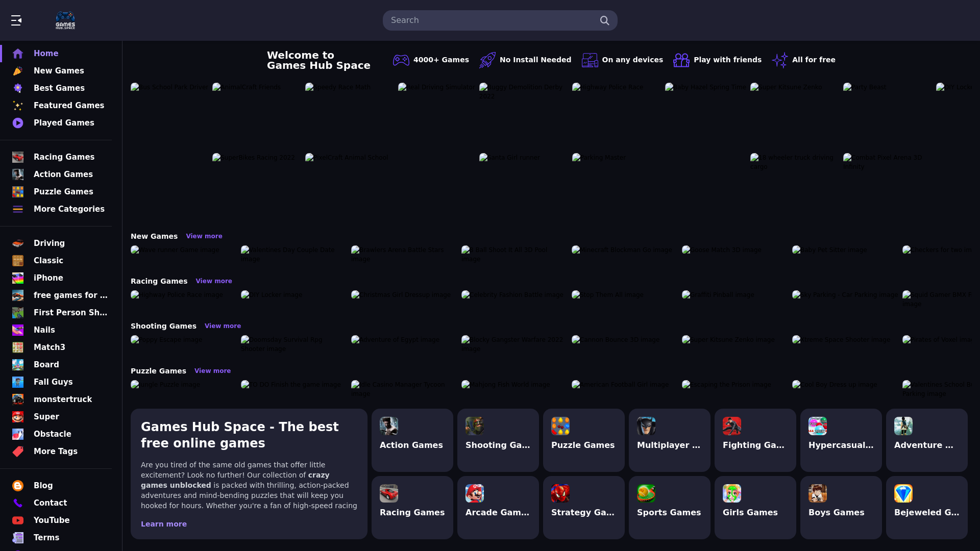Click View more beside Shooting Games
The height and width of the screenshot is (551, 980).
223,326
